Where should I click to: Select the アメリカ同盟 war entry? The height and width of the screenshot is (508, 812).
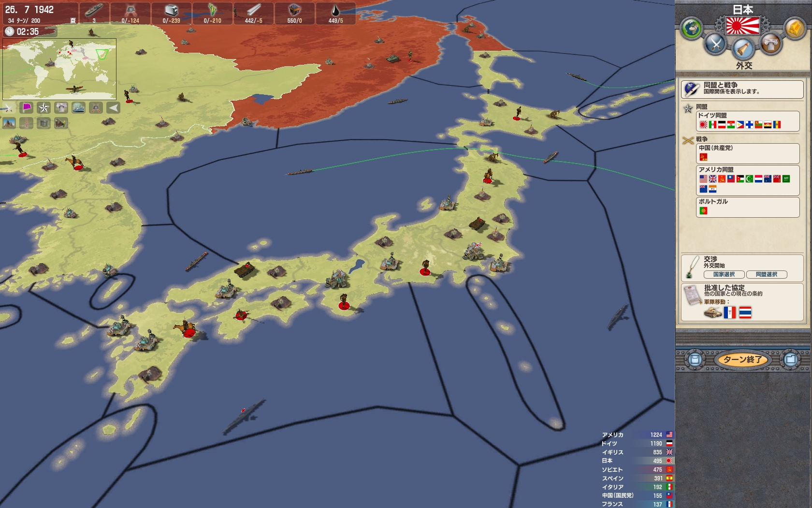click(x=748, y=180)
